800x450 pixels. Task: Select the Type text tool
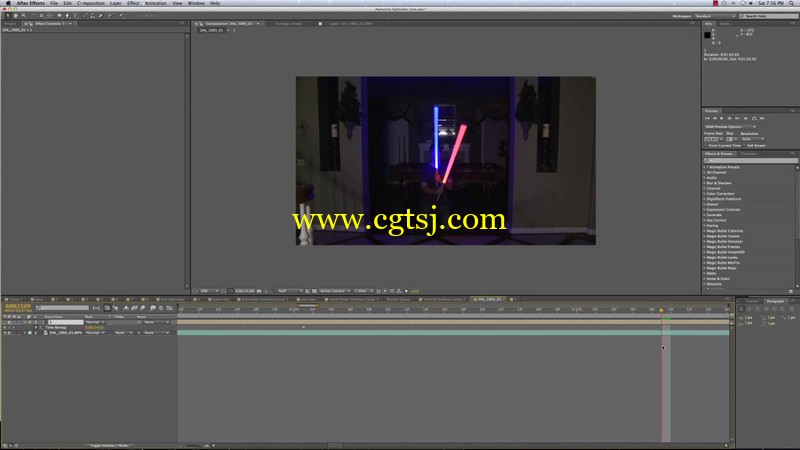click(75, 15)
